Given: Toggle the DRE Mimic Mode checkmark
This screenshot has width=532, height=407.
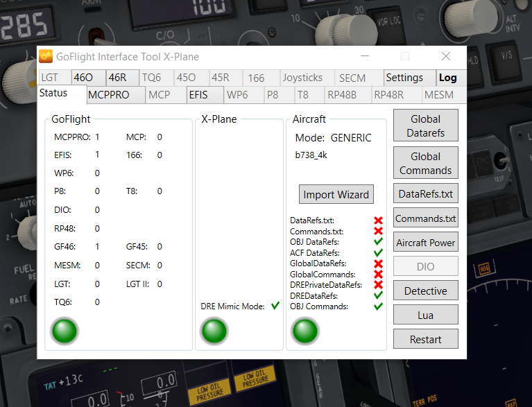Looking at the screenshot, I should 275,306.
